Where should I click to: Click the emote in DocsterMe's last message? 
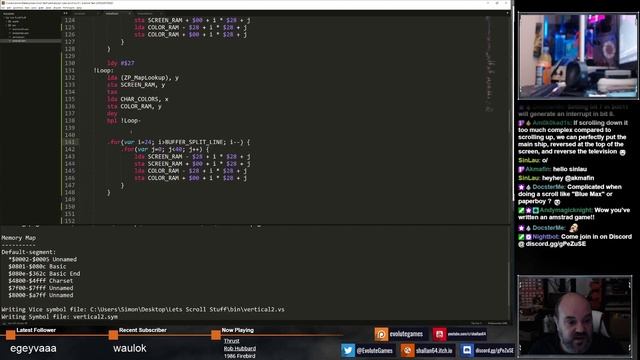(573, 228)
